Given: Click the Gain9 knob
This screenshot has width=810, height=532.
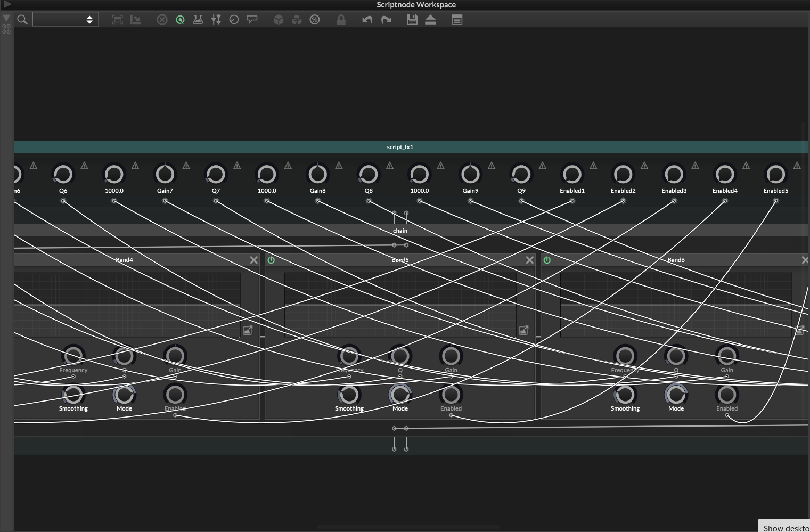Looking at the screenshot, I should 470,174.
